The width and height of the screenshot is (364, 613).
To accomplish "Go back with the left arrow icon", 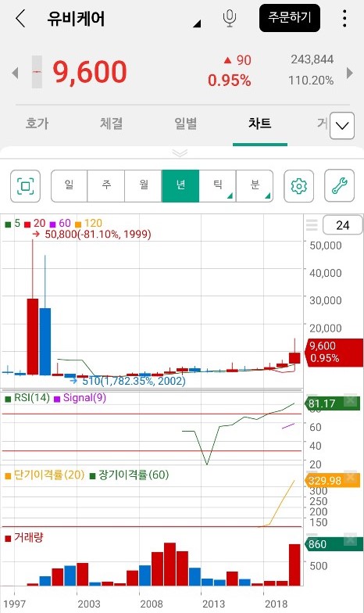I will [x=20, y=19].
